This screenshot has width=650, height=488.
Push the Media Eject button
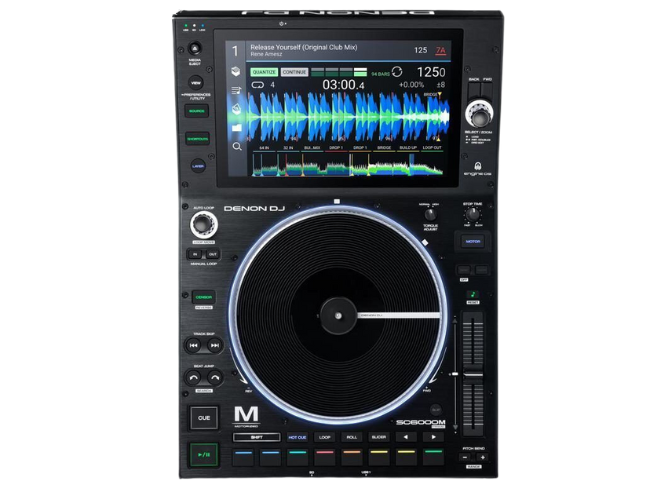[194, 48]
